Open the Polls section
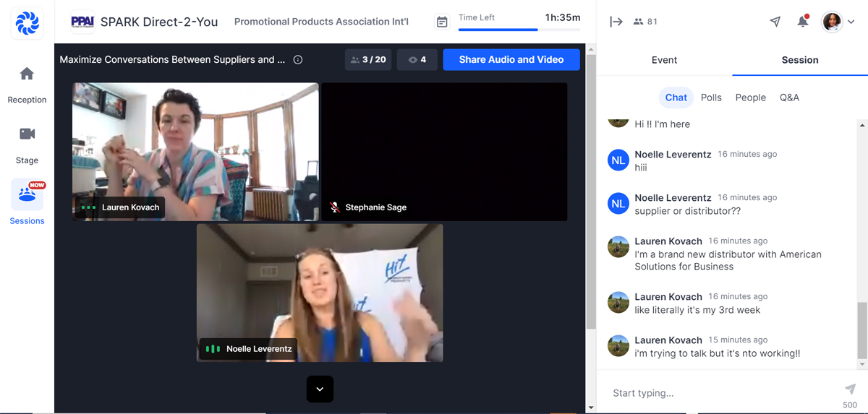Viewport: 868px width, 414px height. 711,98
